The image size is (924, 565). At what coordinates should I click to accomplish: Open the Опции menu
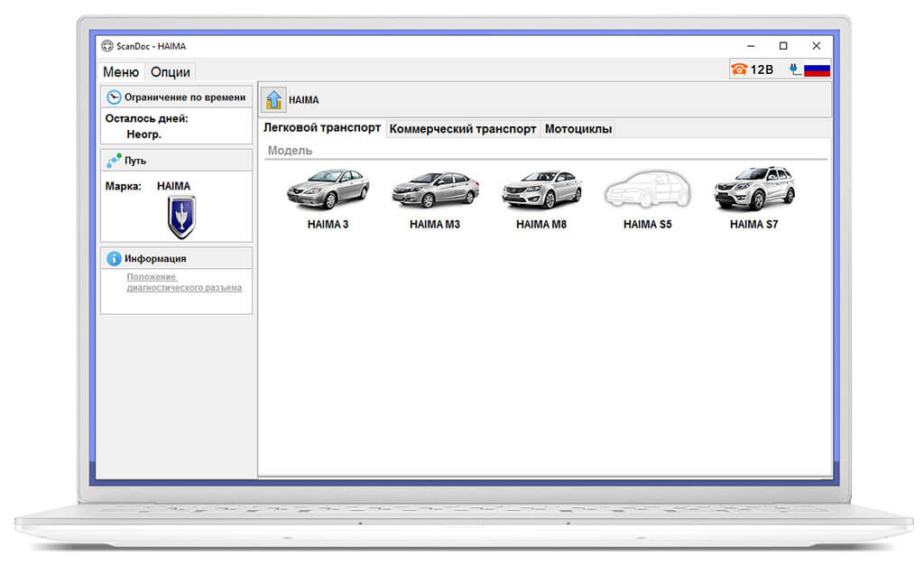click(171, 72)
